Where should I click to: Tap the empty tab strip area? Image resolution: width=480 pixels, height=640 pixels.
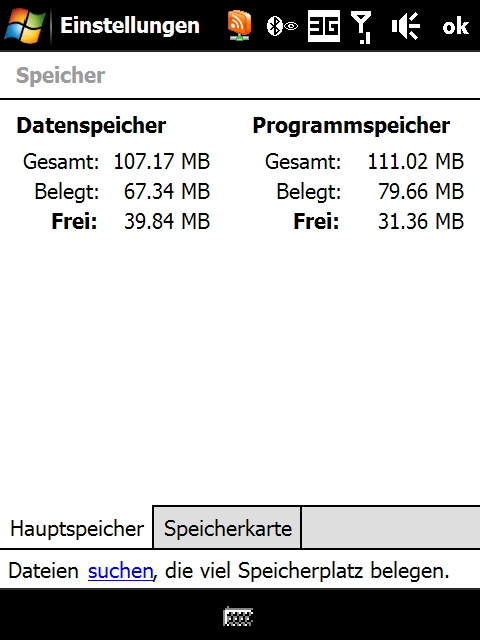391,528
